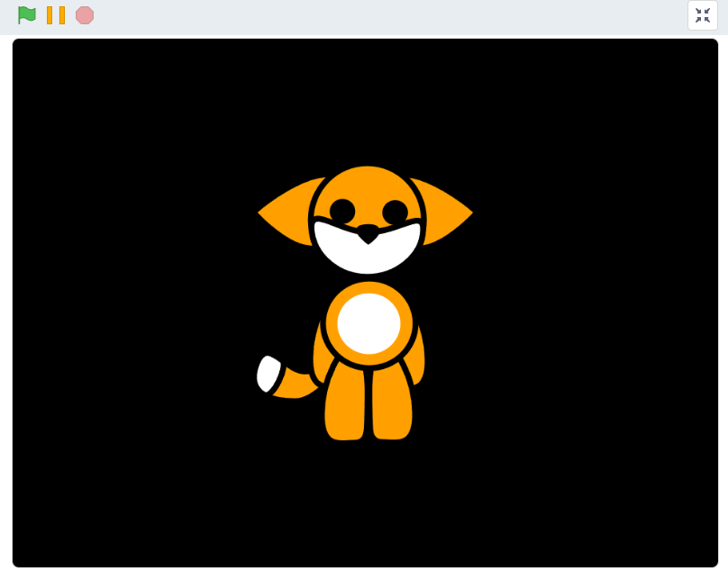
Task: Click the fox's white muzzle
Action: pos(368,252)
